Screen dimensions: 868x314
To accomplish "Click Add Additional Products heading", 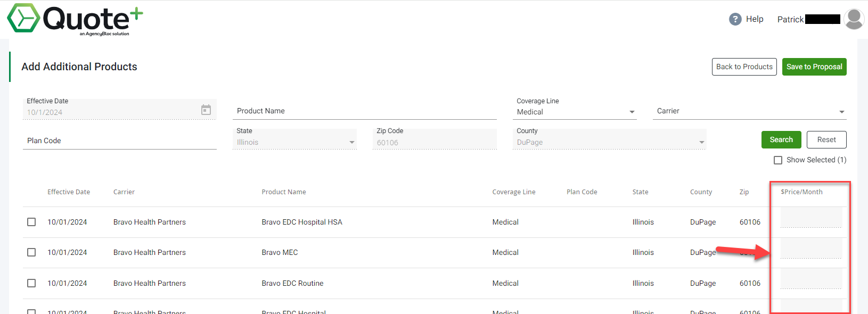I will point(79,67).
